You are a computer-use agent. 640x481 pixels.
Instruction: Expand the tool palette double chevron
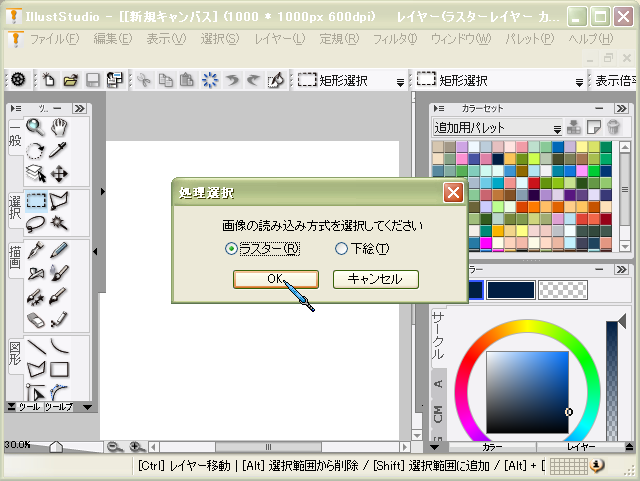80,108
